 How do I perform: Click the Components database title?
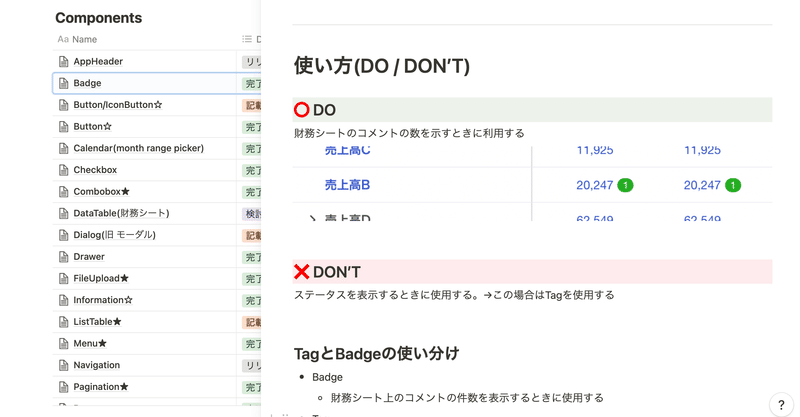98,18
